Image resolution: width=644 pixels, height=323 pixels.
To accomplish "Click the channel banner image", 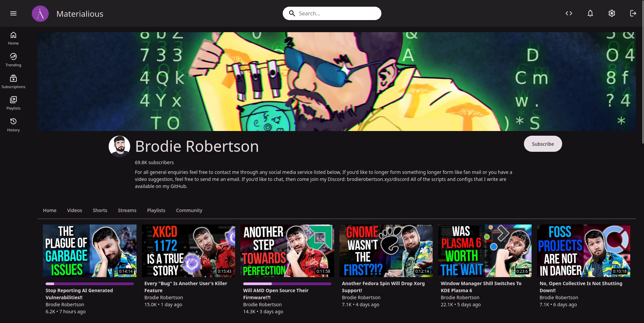I will (337, 81).
